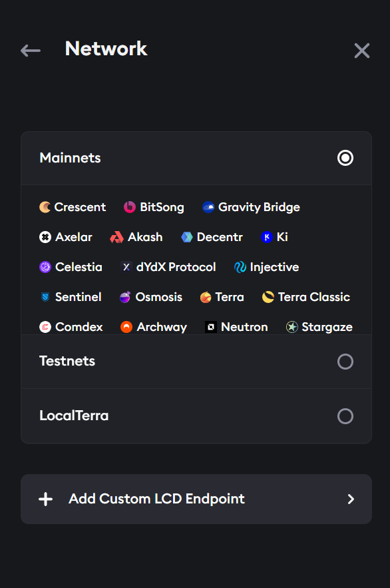Select the Terra Classic moon icon
Image resolution: width=390 pixels, height=588 pixels.
[x=268, y=297]
